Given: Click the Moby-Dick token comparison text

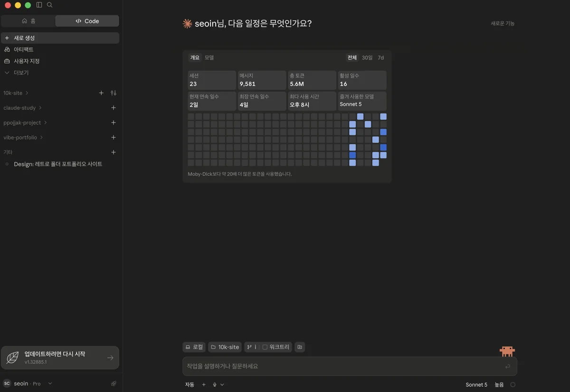Looking at the screenshot, I should pyautogui.click(x=240, y=174).
